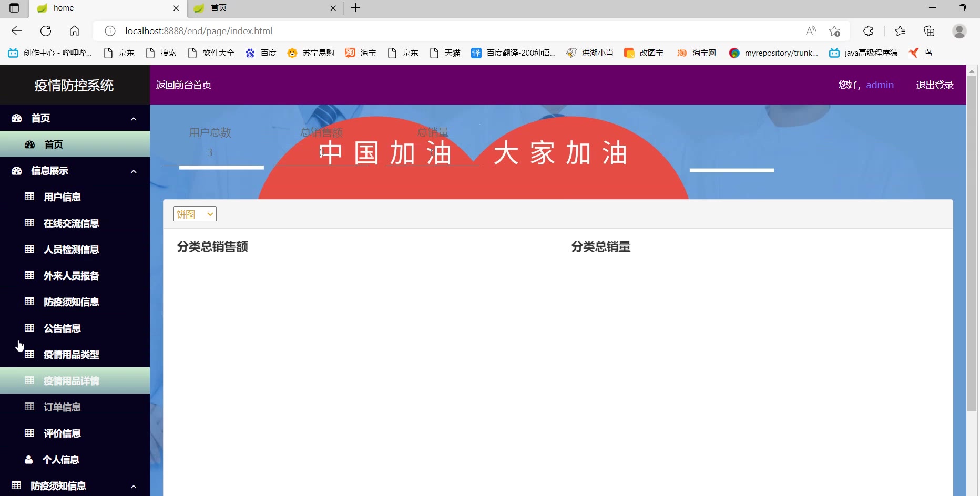Go to the browser home page
Viewport: 980px width, 496px height.
(x=75, y=31)
